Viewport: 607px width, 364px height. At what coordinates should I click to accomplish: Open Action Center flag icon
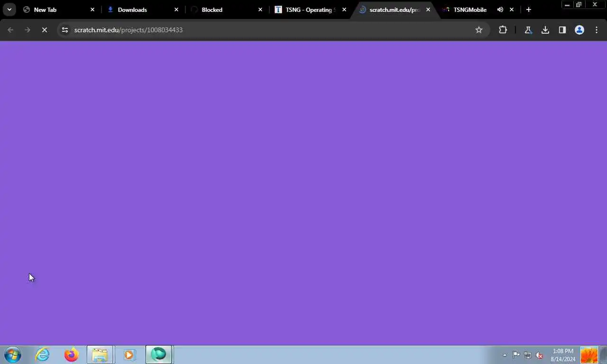516,355
